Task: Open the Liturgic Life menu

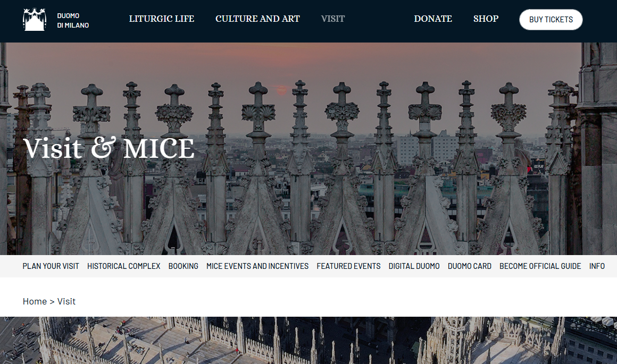Action: [162, 19]
